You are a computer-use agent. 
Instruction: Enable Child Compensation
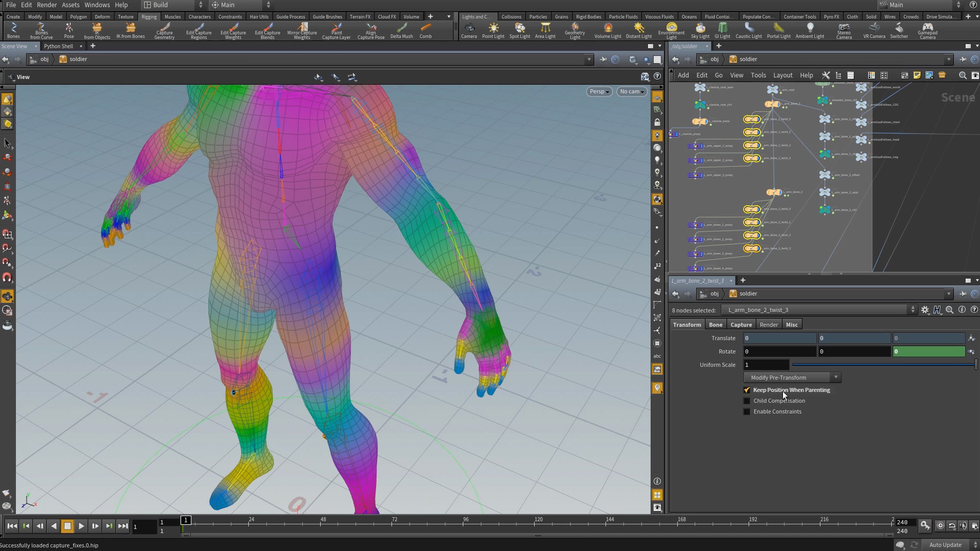click(x=747, y=401)
